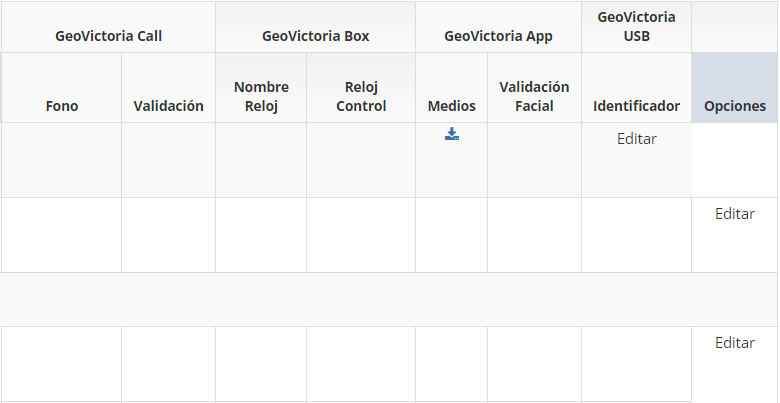Select the blank gray separator row
The width and height of the screenshot is (780, 403).
pyautogui.click(x=389, y=299)
